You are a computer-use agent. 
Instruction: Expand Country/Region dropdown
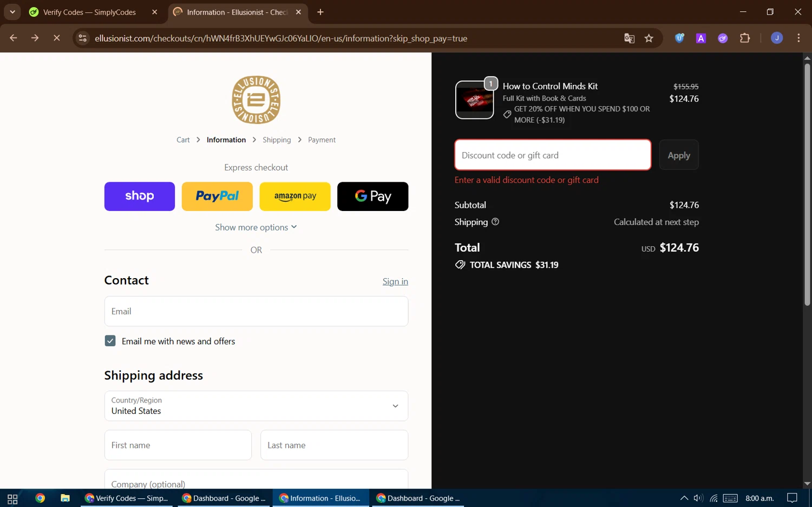click(256, 406)
